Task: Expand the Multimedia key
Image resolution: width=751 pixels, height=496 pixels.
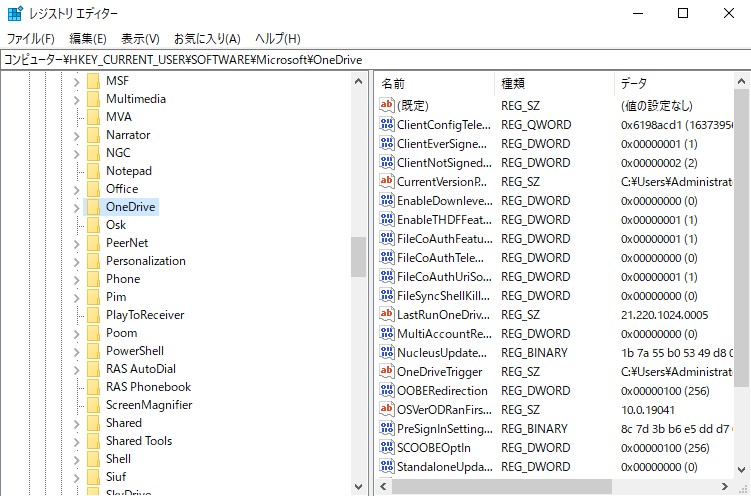Action: (77, 100)
